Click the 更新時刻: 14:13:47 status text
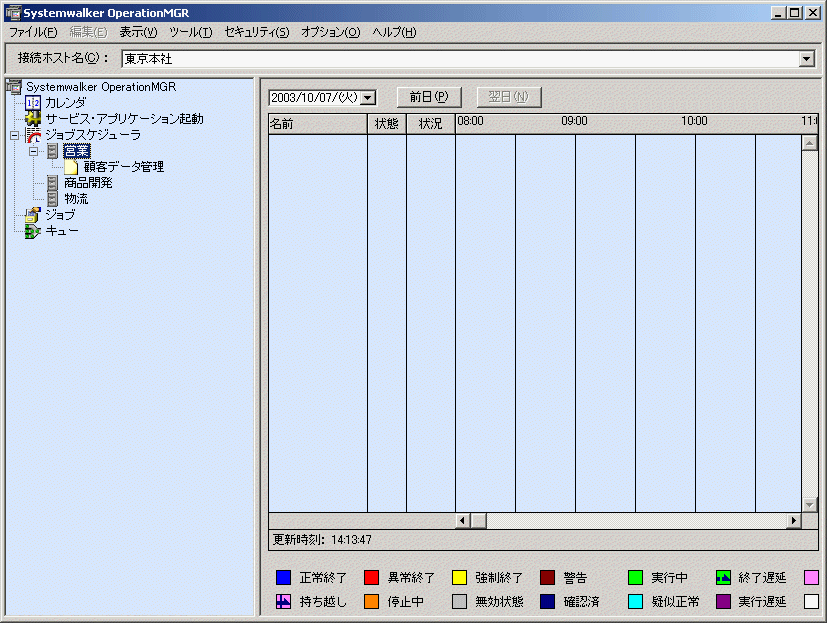Screen dimensions: 827x623 point(322,540)
